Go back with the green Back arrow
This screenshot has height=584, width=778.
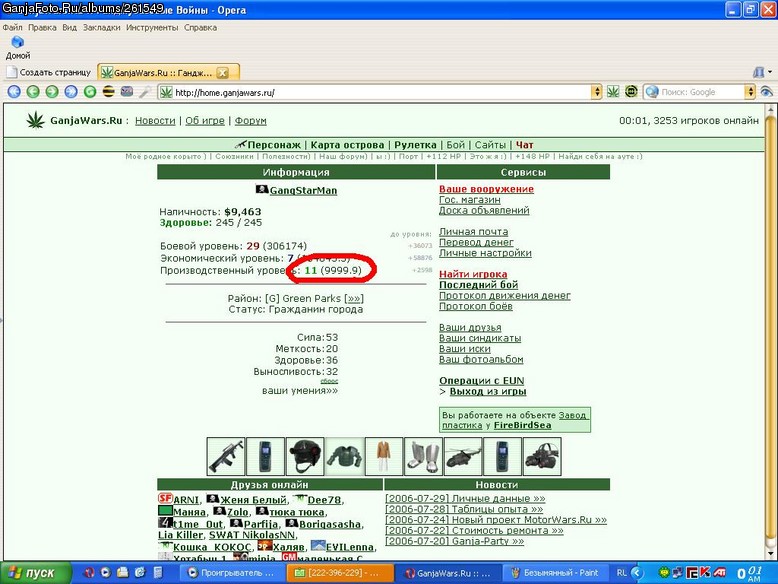33,91
